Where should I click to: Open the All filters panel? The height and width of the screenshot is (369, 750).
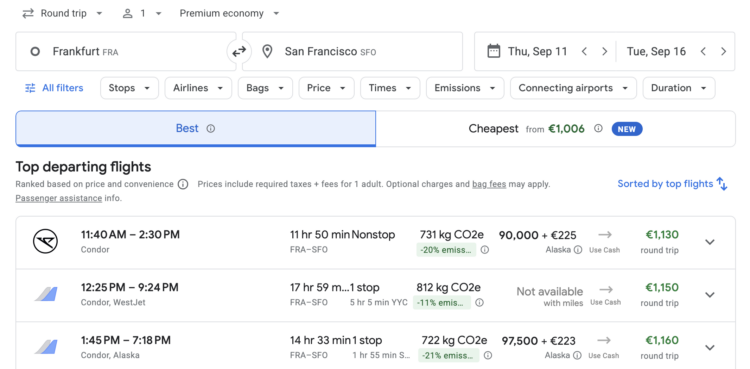coord(54,88)
